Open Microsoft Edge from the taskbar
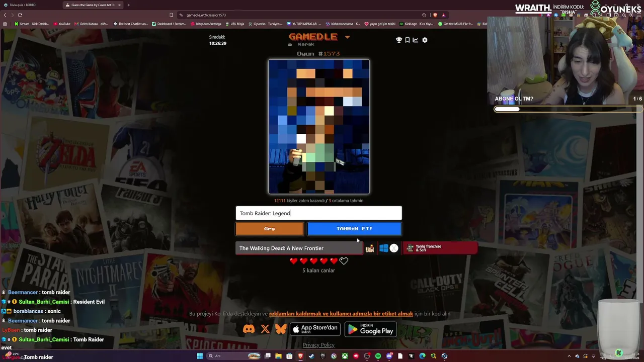Viewport: 644px width, 362px height. 422,356
